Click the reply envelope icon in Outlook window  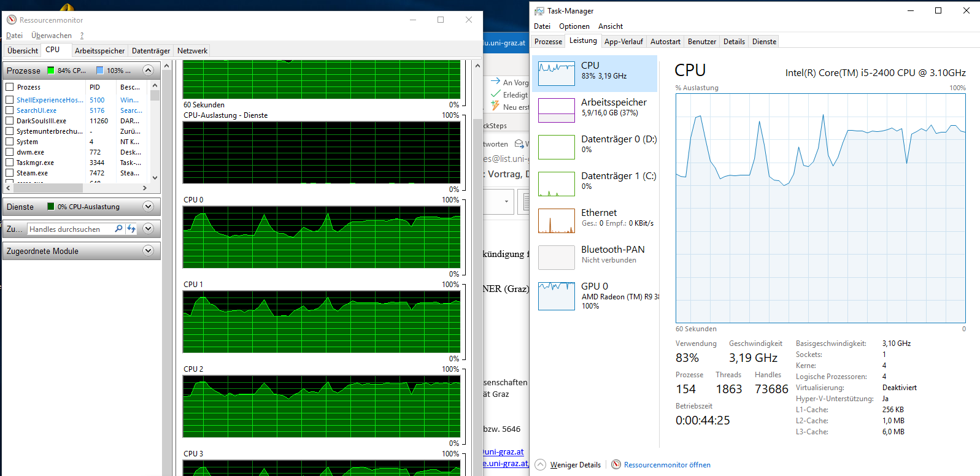(519, 144)
